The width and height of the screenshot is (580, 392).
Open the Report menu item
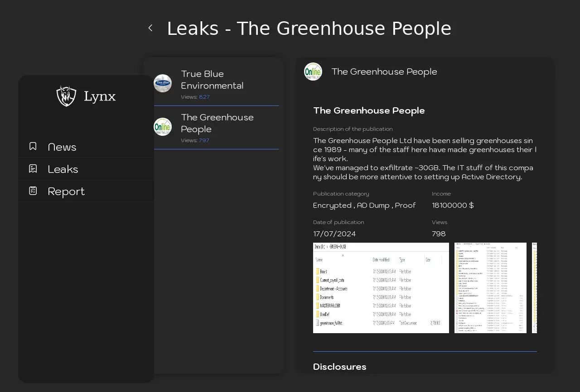(66, 191)
